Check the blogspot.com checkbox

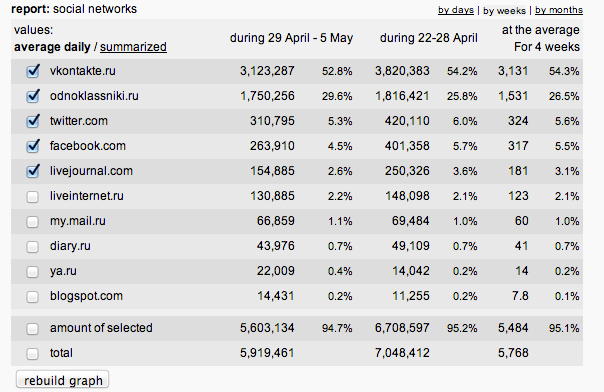(32, 297)
